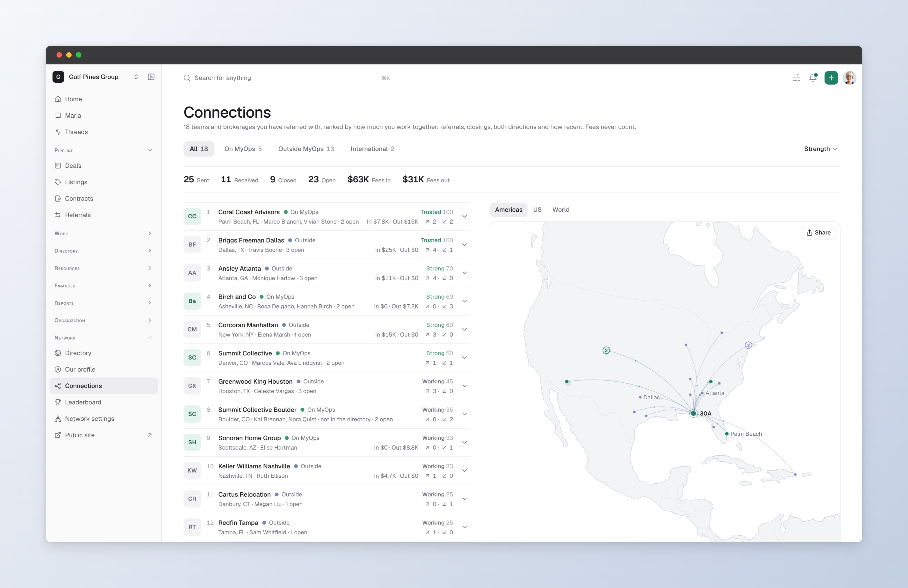
Task: Open Greenwood King Houston connection
Action: tap(327, 386)
